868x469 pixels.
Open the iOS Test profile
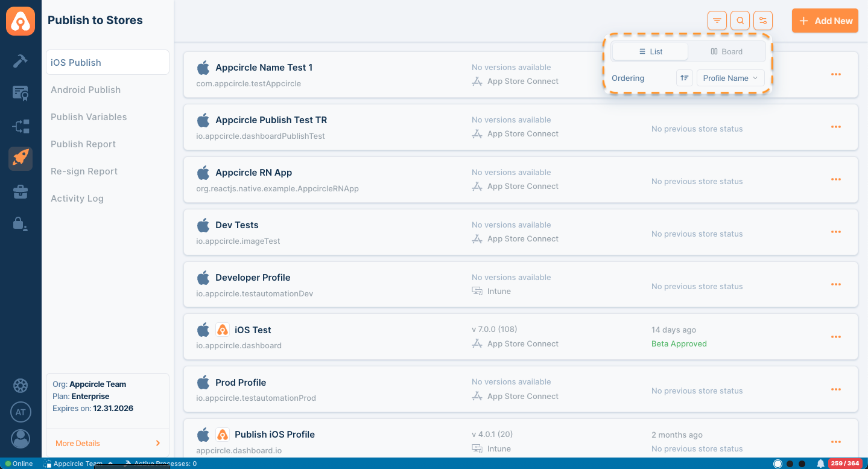tap(521, 337)
